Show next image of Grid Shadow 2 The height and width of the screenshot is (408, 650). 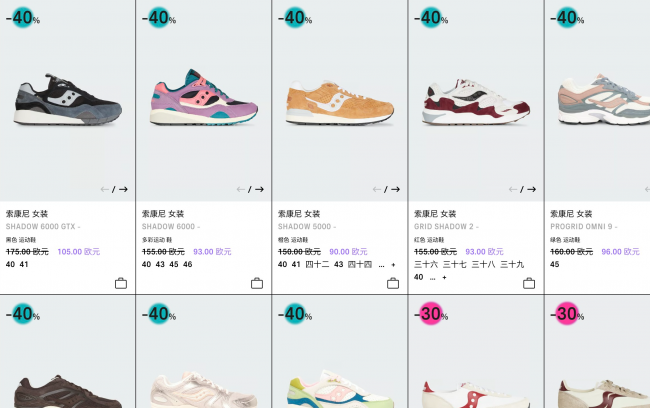point(531,189)
